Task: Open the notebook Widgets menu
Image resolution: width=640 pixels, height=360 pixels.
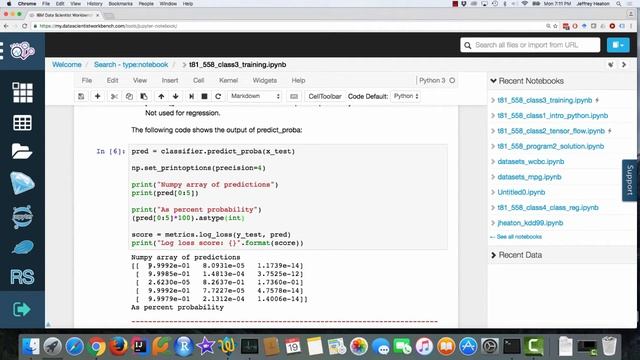Action: point(264,80)
